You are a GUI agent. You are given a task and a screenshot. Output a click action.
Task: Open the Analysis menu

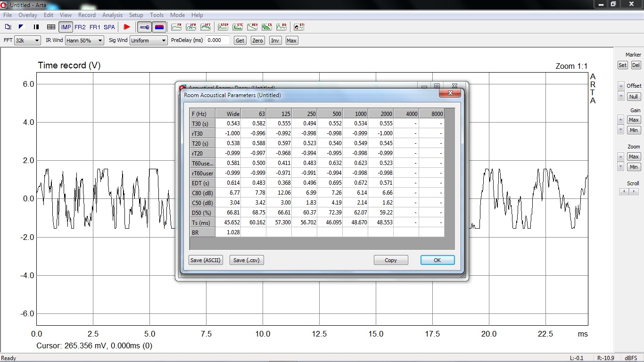(x=112, y=15)
